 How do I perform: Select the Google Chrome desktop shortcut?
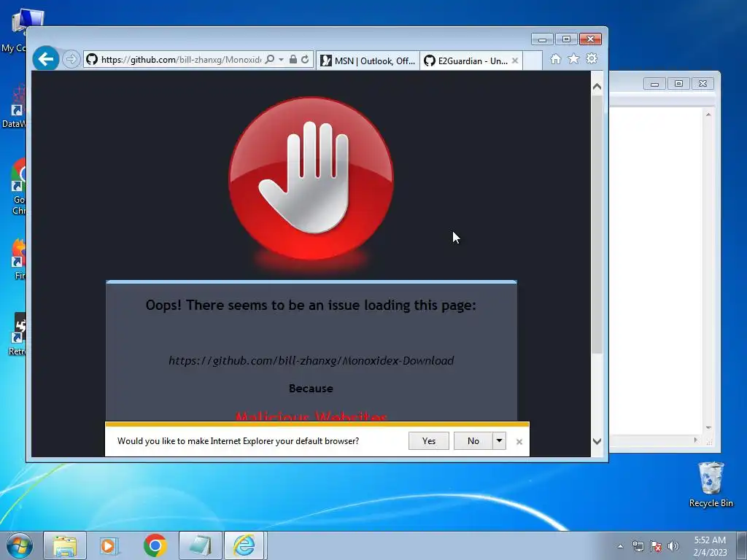(x=18, y=187)
